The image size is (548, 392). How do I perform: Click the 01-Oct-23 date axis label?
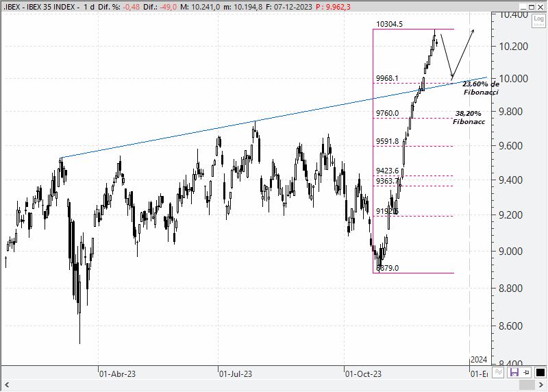pyautogui.click(x=363, y=373)
